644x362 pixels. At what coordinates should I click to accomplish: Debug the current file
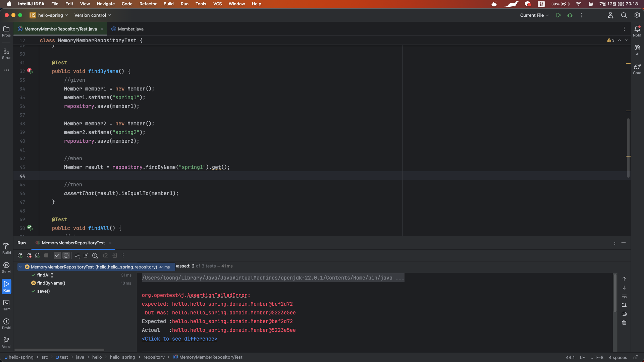tap(570, 15)
